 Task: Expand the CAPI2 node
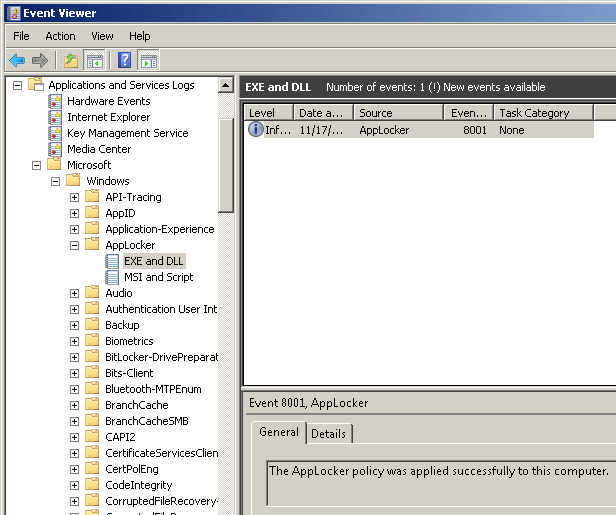(x=74, y=438)
